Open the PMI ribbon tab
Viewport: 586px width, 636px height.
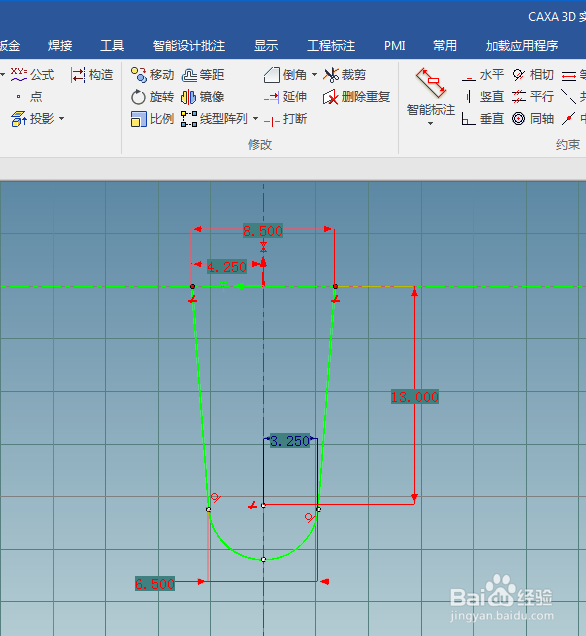pos(395,45)
